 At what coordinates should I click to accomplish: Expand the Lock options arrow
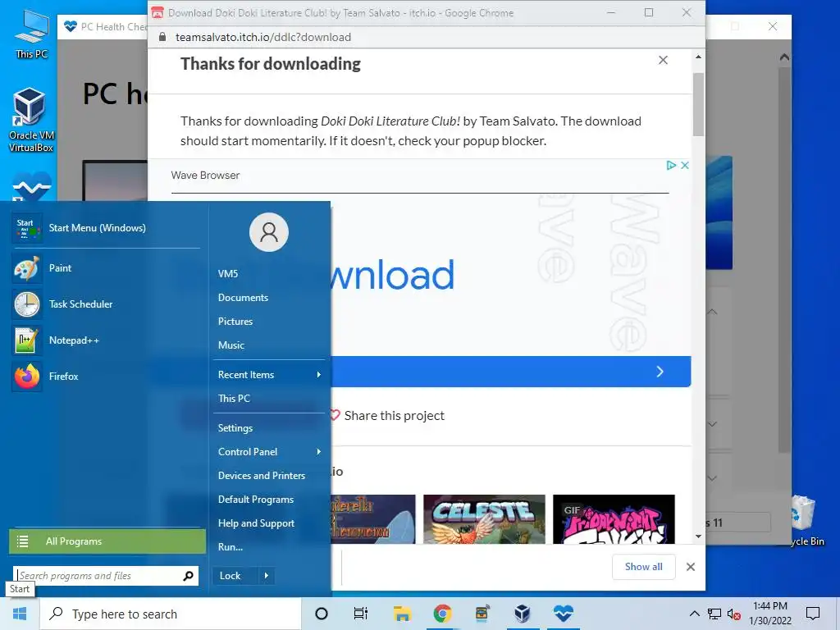click(267, 576)
